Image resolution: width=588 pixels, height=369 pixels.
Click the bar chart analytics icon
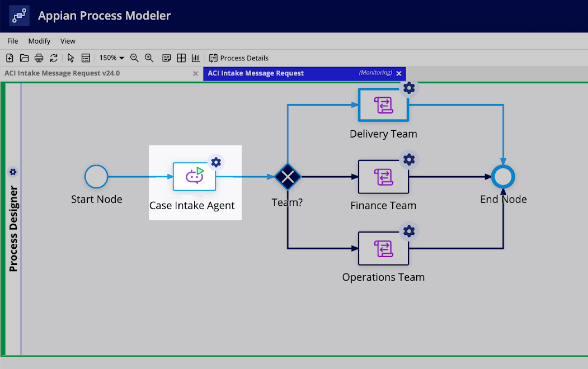196,58
